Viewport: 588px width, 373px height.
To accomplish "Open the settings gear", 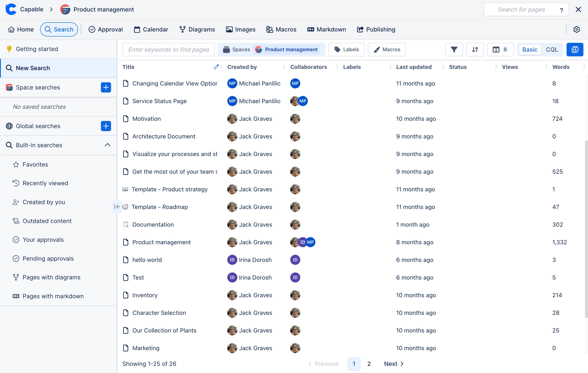I will (x=577, y=29).
